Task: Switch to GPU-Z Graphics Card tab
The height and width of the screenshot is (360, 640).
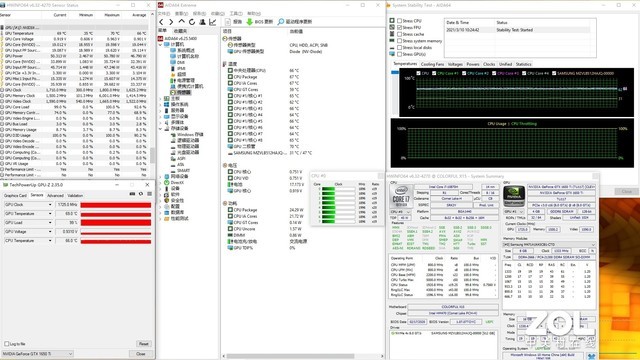Action: point(15,196)
